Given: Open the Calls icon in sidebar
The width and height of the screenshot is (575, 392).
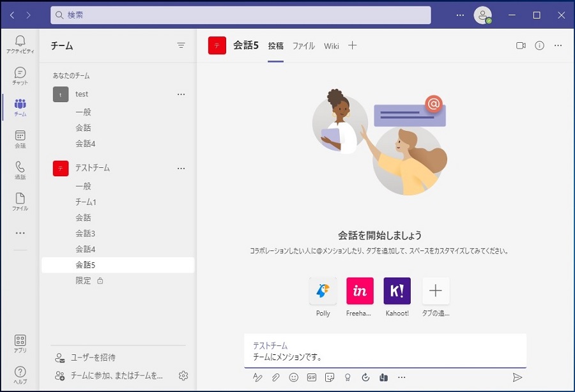Looking at the screenshot, I should point(20,170).
